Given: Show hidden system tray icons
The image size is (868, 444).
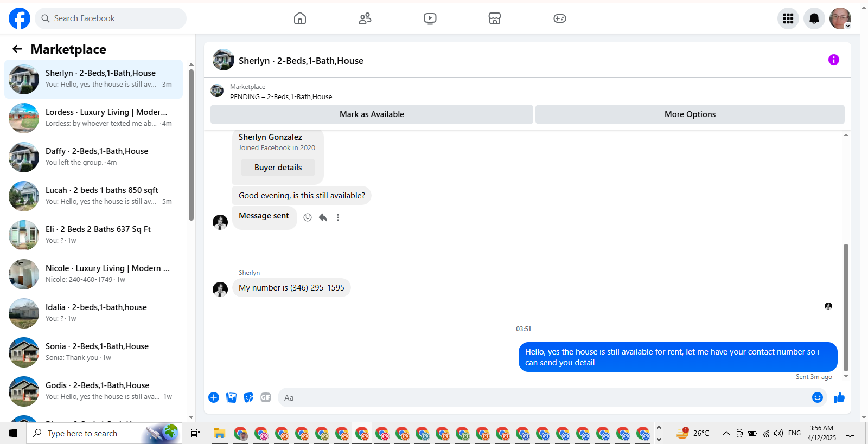Looking at the screenshot, I should [x=726, y=433].
